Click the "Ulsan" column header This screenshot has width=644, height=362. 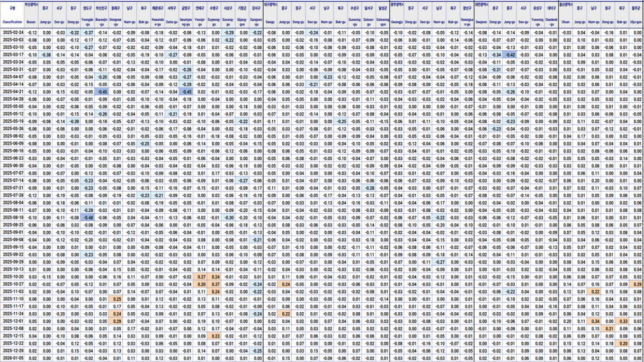coord(566,22)
